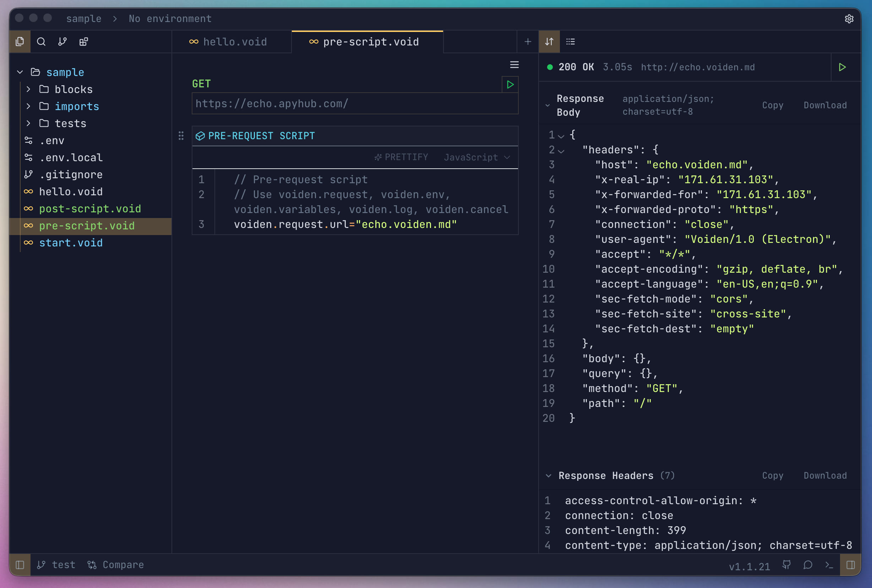Open the source control branch icon

click(62, 42)
